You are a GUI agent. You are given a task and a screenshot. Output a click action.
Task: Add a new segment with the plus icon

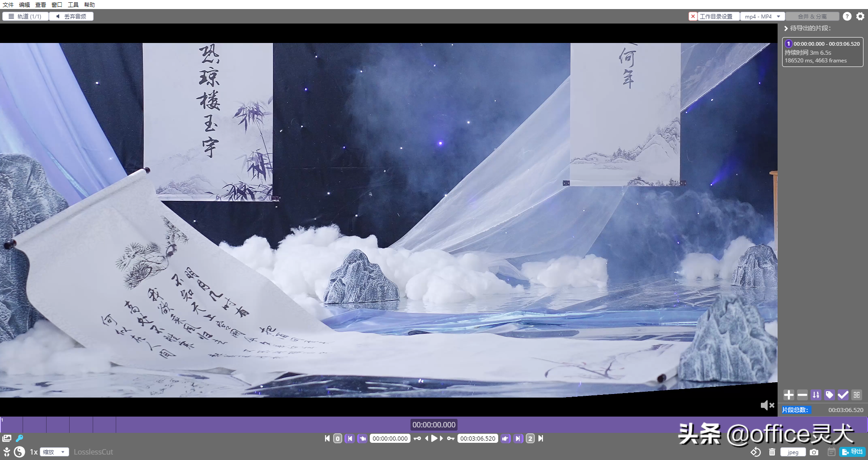click(x=789, y=395)
